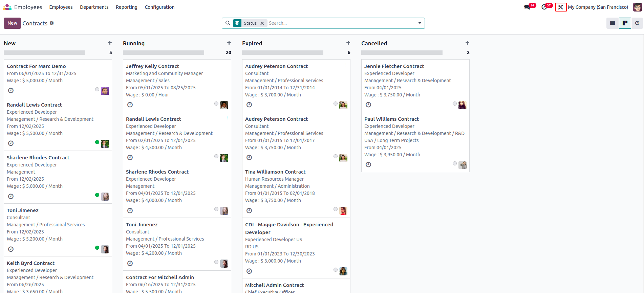Toggle state dot on Paul Williams Contract
This screenshot has width=644, height=293.
455,163
